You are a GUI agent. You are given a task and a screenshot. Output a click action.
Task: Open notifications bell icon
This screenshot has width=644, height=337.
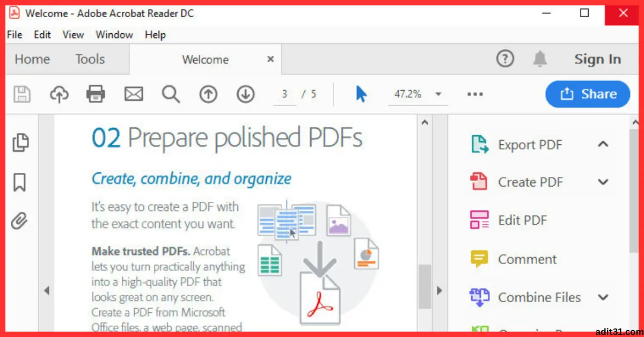pyautogui.click(x=540, y=59)
